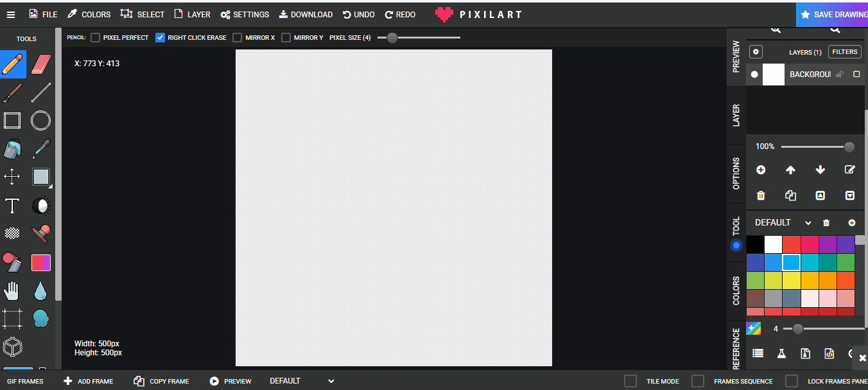Select the Square shape tool
The height and width of the screenshot is (390, 868).
13,121
